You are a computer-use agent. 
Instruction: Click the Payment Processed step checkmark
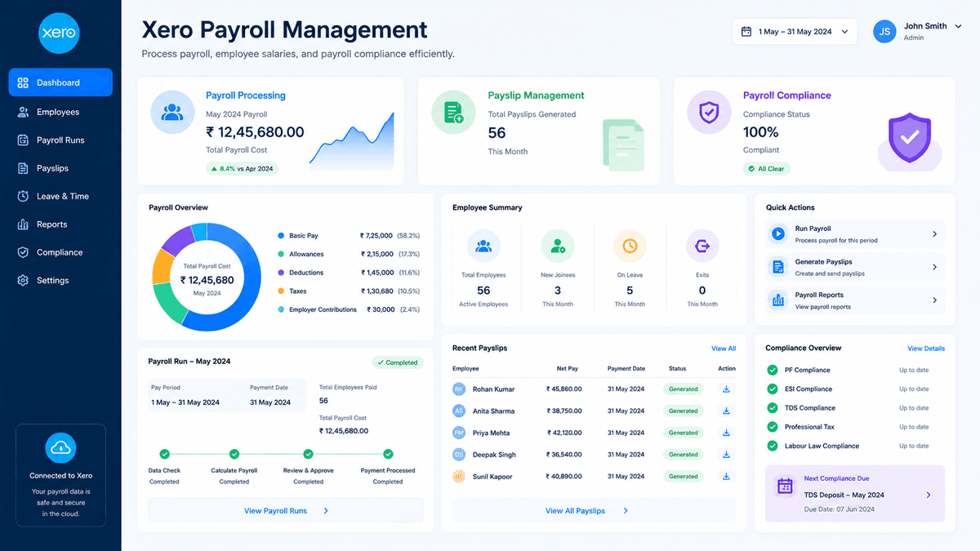point(388,455)
